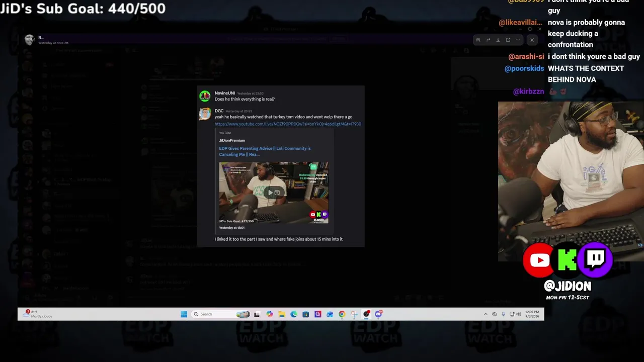
Task: Open Snipping Tool from the taskbar
Action: pos(354,314)
